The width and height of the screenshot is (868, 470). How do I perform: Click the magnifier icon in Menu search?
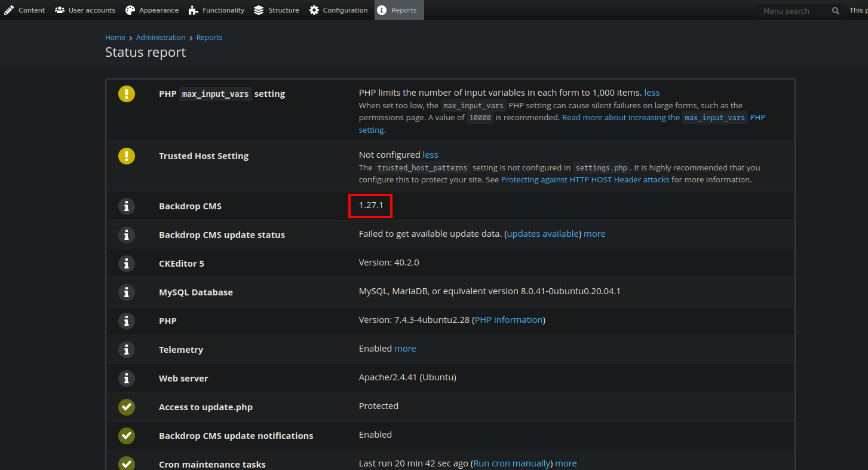[836, 11]
